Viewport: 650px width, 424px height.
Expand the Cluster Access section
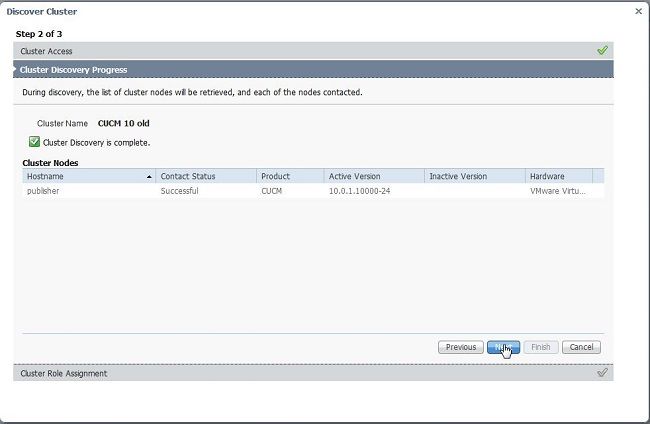click(47, 51)
